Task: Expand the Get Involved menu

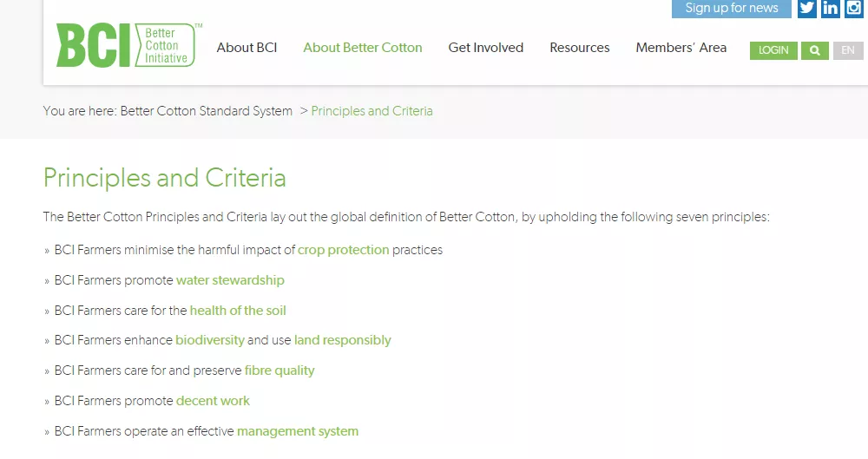Action: [x=485, y=48]
